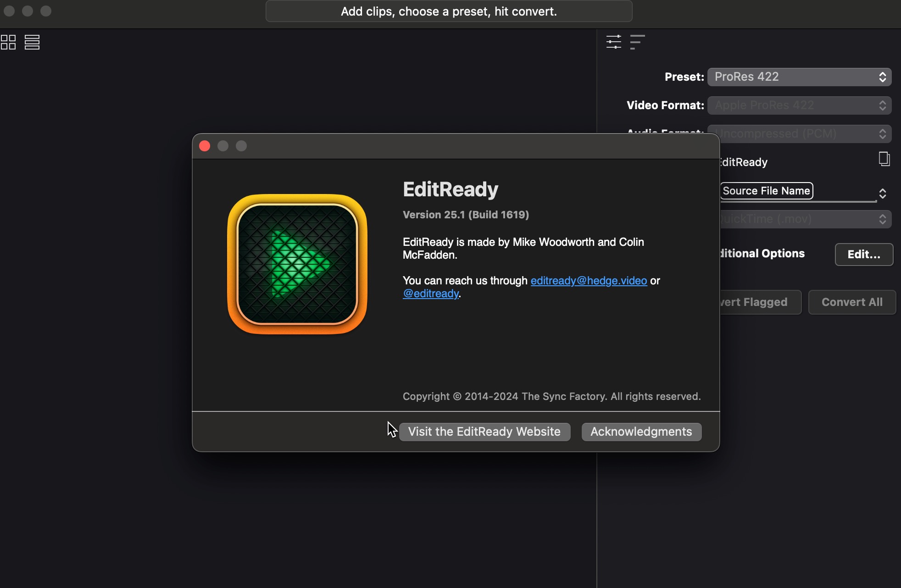This screenshot has width=901, height=588.
Task: Open the editready@hedge.video email link
Action: point(589,281)
